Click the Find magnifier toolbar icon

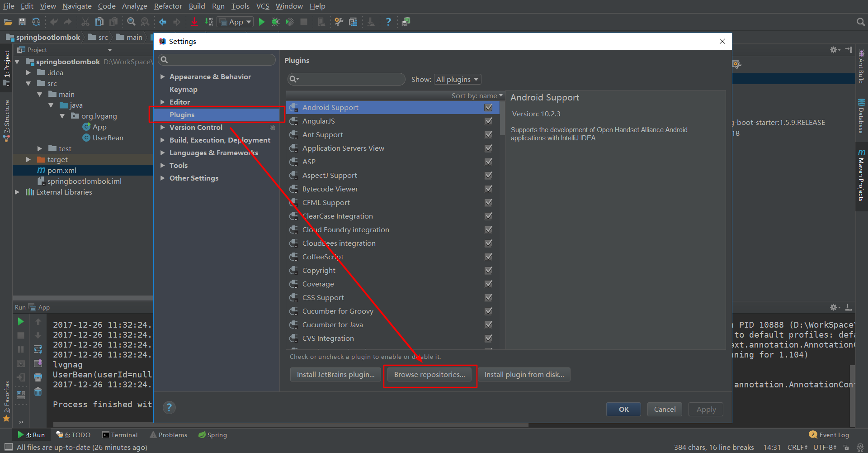pos(131,22)
